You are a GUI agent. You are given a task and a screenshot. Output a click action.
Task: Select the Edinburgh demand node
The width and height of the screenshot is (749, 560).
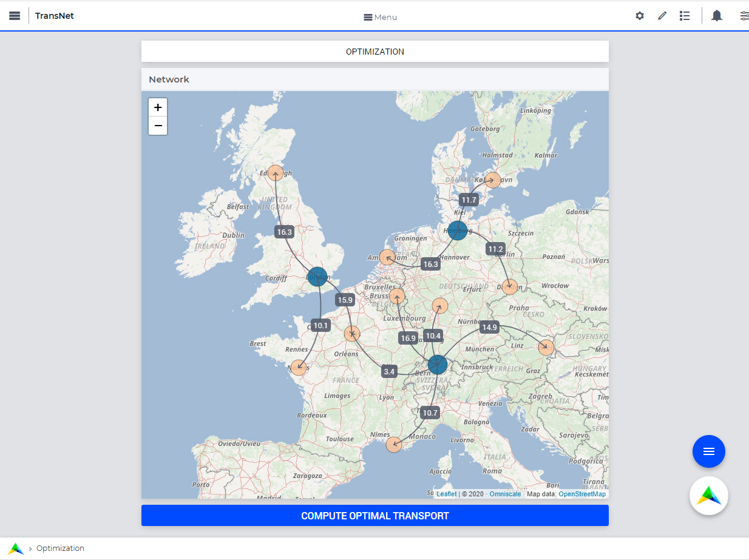click(x=276, y=173)
